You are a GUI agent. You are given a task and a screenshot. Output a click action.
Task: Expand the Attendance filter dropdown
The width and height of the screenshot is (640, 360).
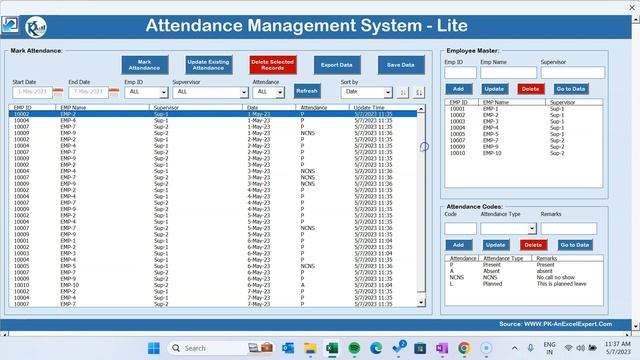click(280, 93)
